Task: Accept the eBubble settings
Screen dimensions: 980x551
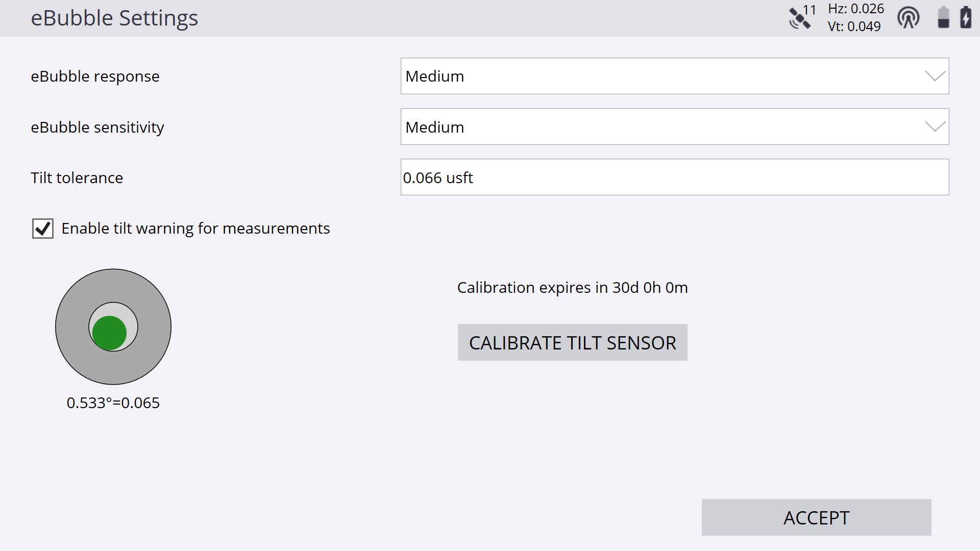Action: (817, 517)
